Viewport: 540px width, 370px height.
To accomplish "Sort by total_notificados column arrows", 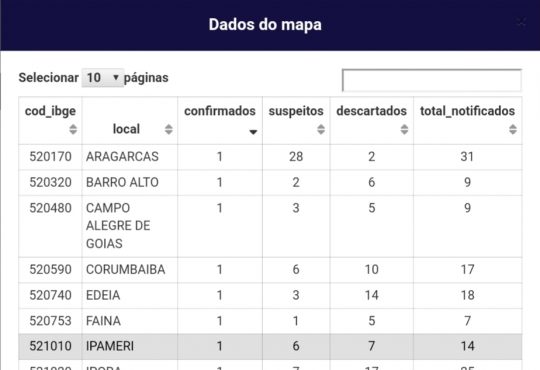I will (x=513, y=130).
